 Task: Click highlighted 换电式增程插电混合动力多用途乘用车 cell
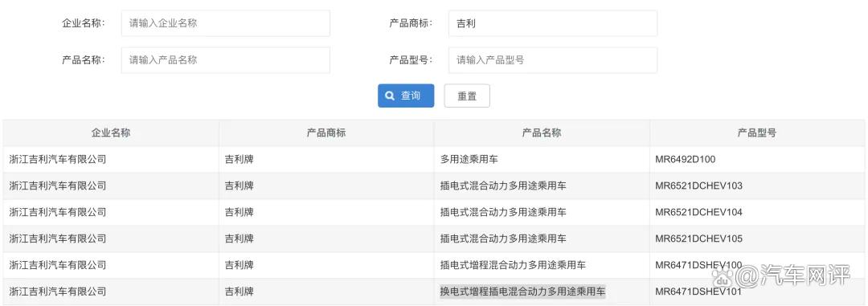point(522,292)
